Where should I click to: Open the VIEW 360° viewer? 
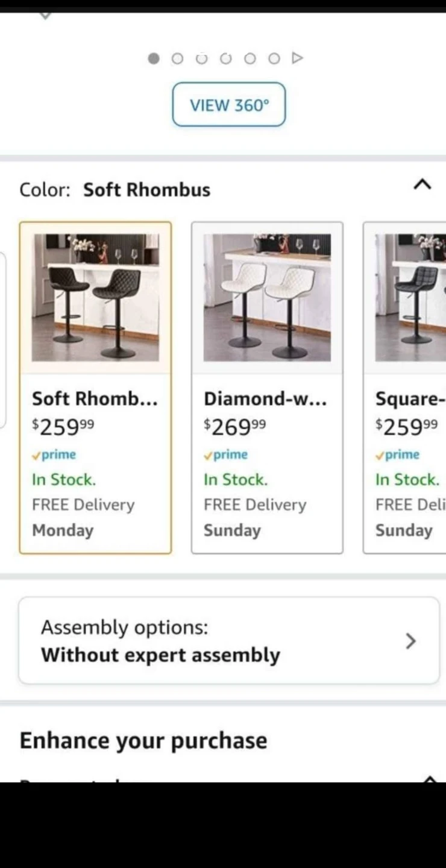pos(229,105)
